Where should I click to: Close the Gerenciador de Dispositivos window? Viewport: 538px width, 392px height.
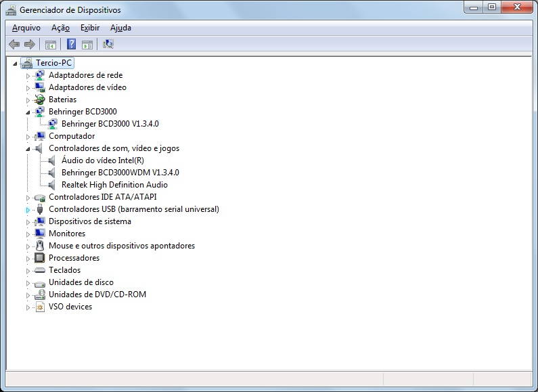pyautogui.click(x=517, y=7)
